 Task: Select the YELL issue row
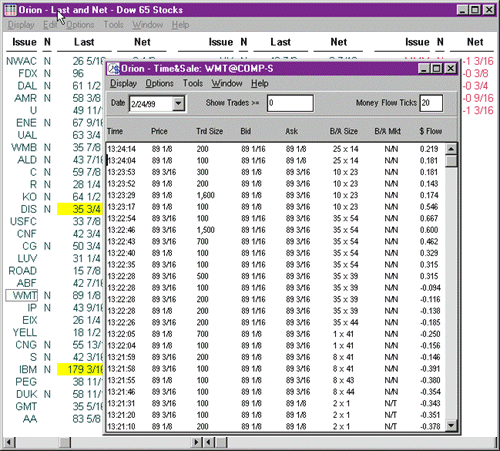25,332
